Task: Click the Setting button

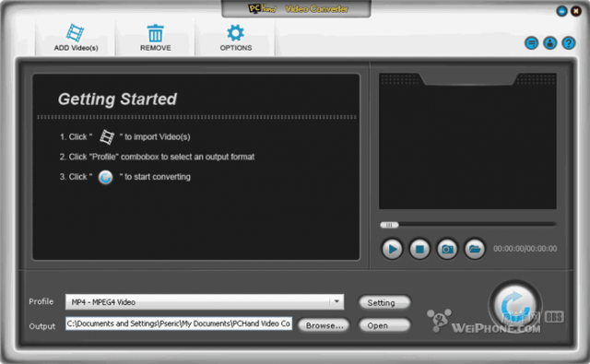Action: [x=384, y=302]
